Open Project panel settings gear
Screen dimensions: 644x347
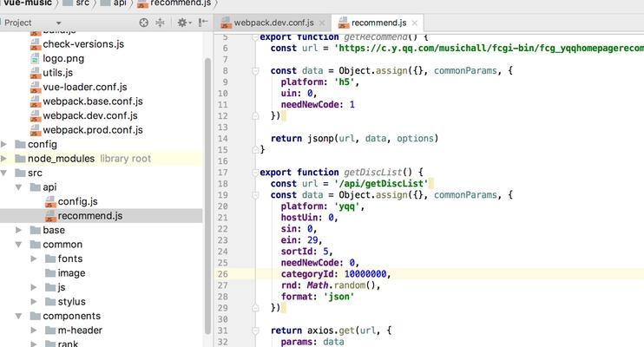click(182, 23)
